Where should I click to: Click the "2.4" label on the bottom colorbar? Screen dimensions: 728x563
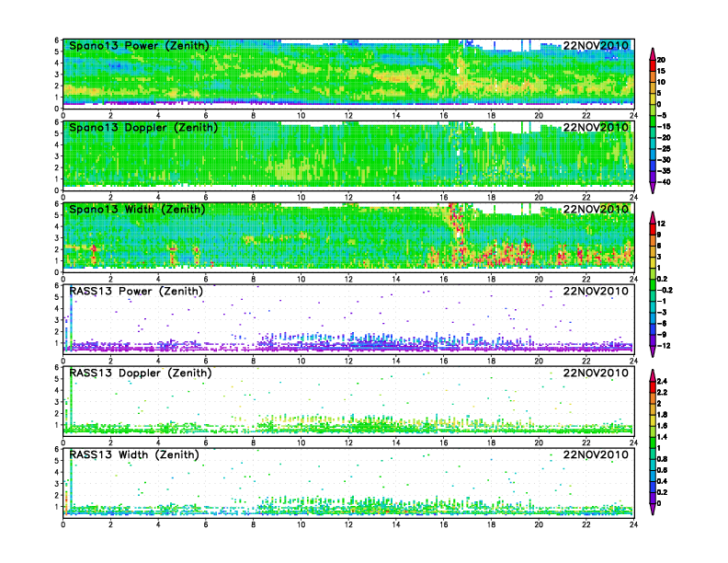click(662, 381)
